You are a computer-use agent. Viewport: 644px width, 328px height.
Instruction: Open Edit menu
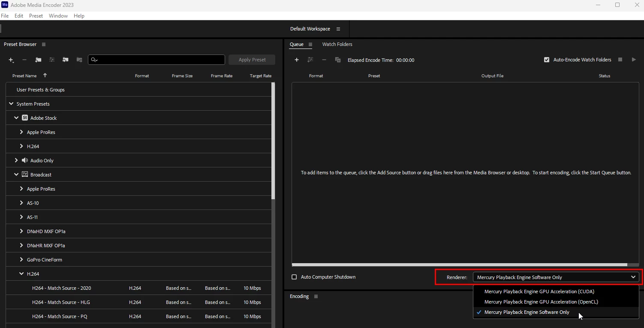[x=19, y=15]
